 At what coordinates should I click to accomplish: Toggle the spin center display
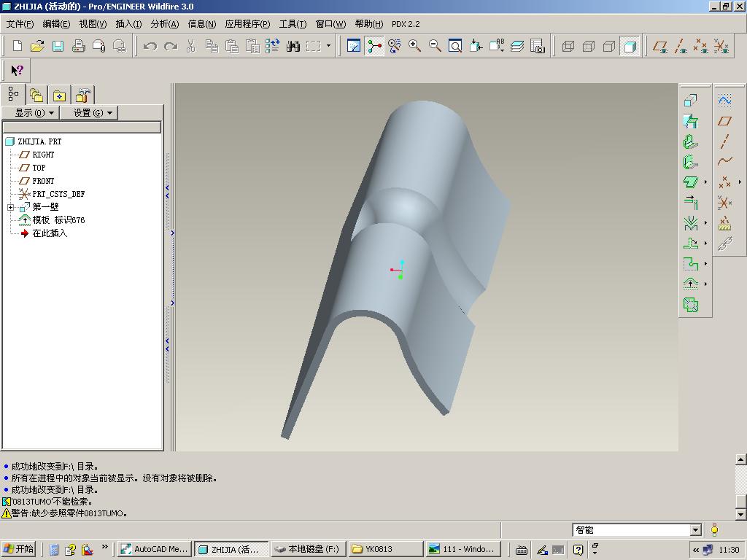374,46
